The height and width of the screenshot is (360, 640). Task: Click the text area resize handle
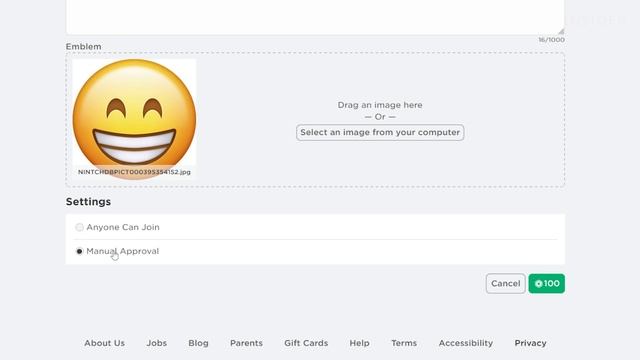[561, 31]
